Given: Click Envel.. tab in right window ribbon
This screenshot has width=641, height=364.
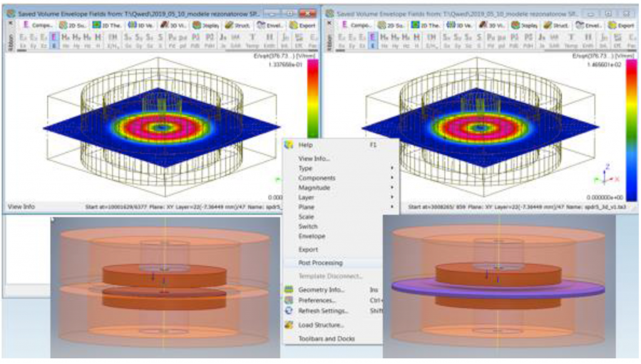Looking at the screenshot, I should [588, 25].
